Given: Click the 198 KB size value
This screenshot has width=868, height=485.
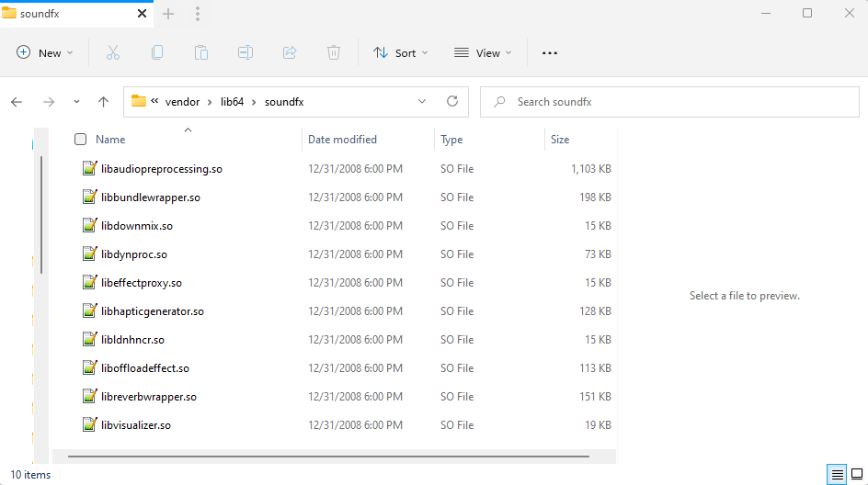Looking at the screenshot, I should (x=595, y=197).
